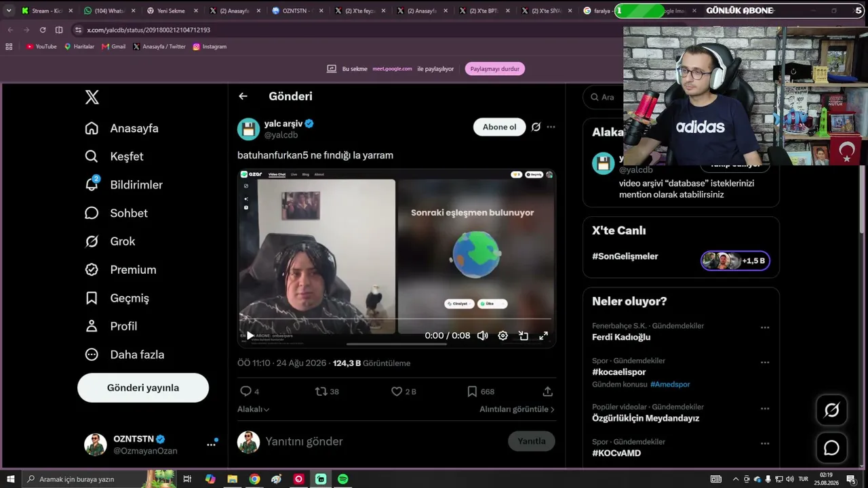Click the video progress bar
The height and width of the screenshot is (488, 868).
click(397, 319)
